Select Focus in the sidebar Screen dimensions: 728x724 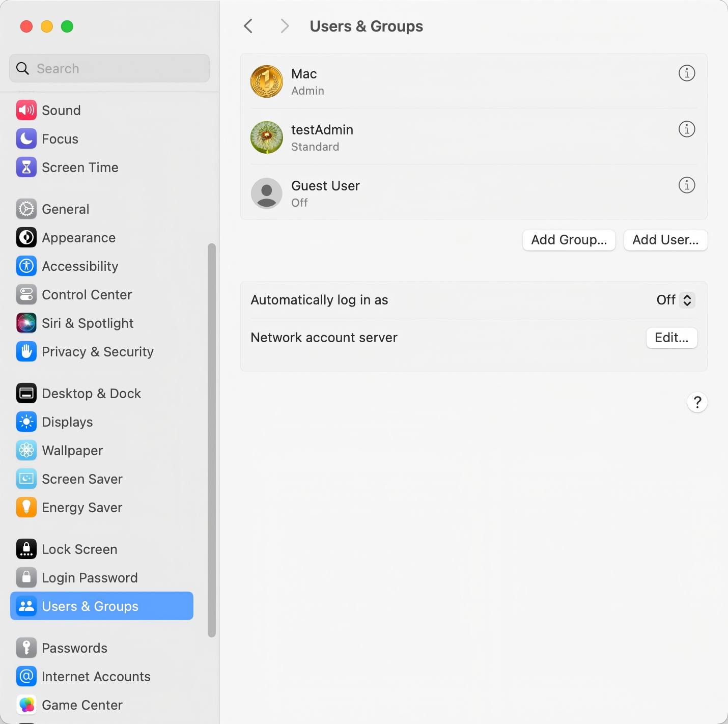(x=60, y=138)
